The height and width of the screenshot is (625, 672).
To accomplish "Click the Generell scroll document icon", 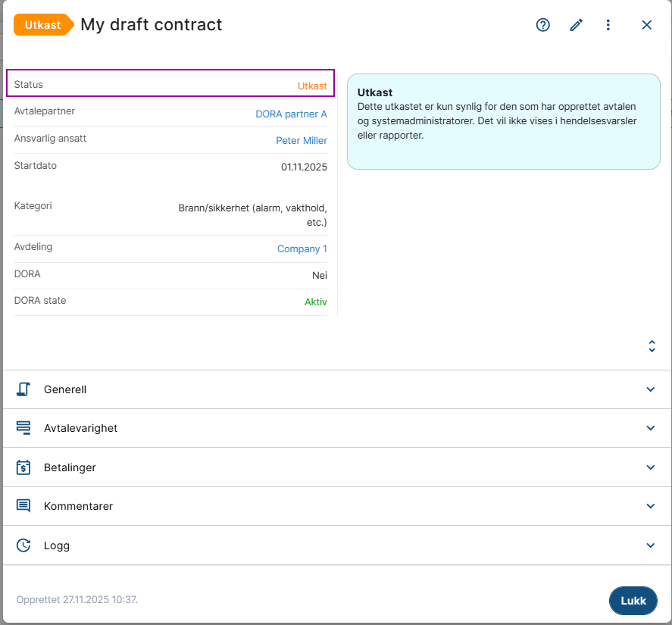I will [23, 389].
